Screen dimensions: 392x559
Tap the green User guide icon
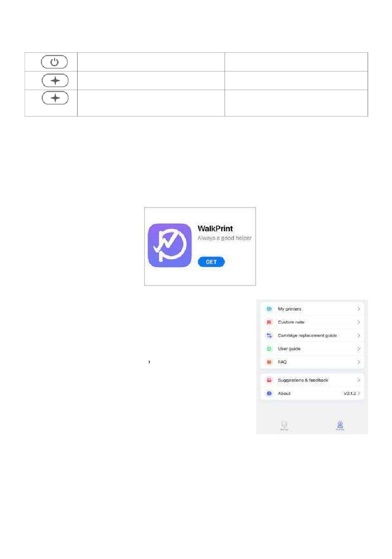269,349
